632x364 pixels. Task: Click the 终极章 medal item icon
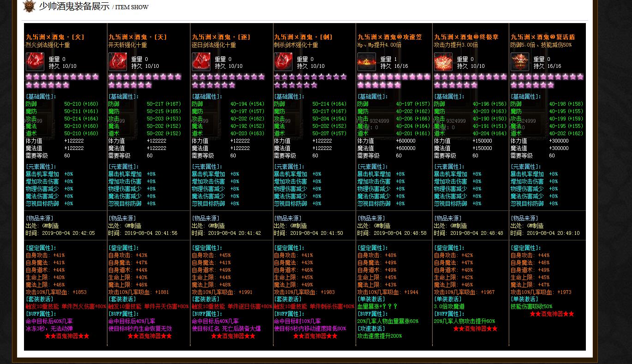443,62
